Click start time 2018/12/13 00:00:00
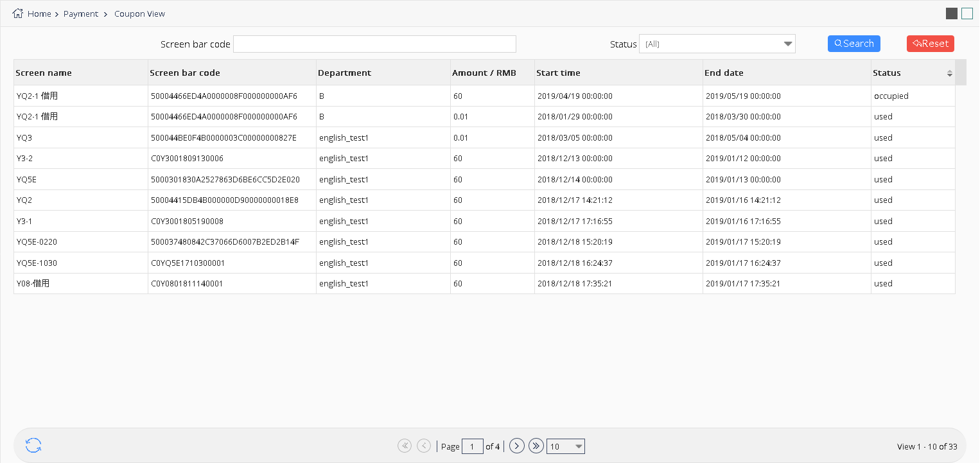 pyautogui.click(x=575, y=159)
